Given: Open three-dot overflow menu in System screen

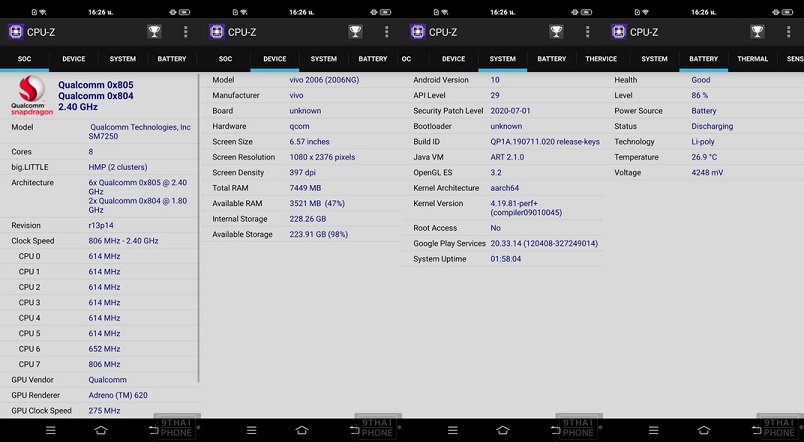Looking at the screenshot, I should tap(588, 32).
